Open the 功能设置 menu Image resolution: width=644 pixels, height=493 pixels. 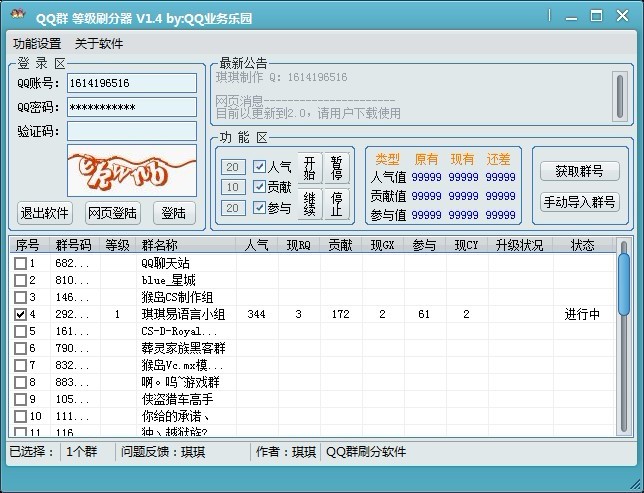tap(37, 44)
